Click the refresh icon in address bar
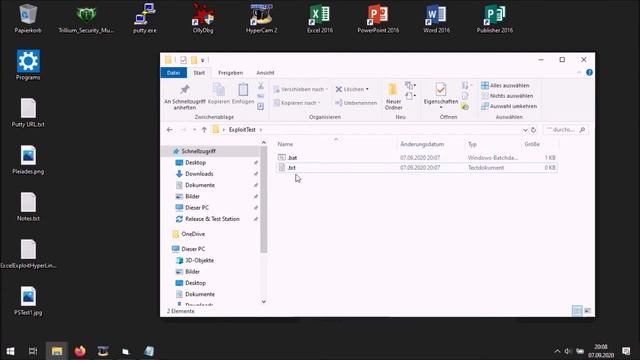Image resolution: width=640 pixels, height=360 pixels. (533, 130)
